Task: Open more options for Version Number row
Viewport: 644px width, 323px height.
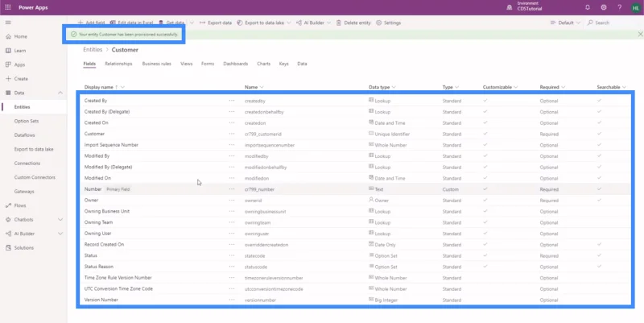Action: click(x=232, y=300)
